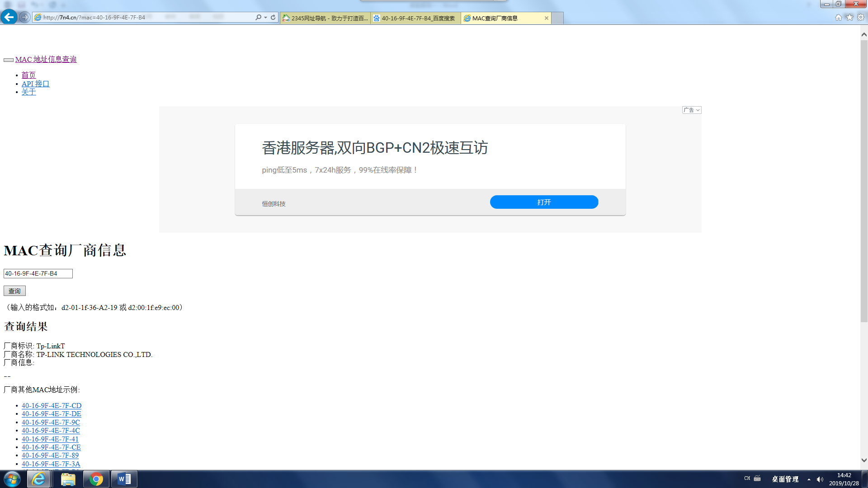Viewport: 868px width, 488px height.
Task: Click the vertical scrollbar down arrow
Action: [864, 460]
